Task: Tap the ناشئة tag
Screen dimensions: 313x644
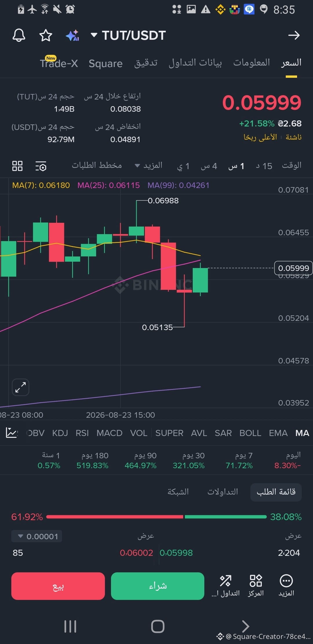Action: tap(294, 137)
